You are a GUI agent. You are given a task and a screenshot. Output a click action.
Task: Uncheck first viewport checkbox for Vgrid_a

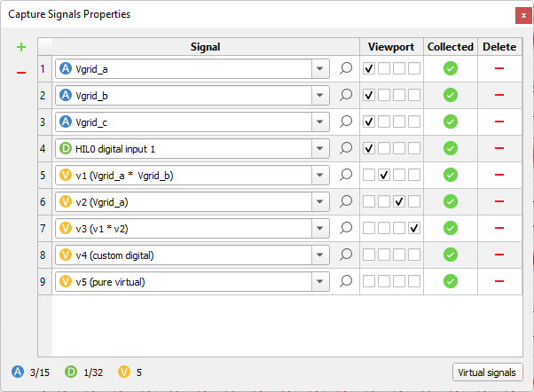point(369,68)
